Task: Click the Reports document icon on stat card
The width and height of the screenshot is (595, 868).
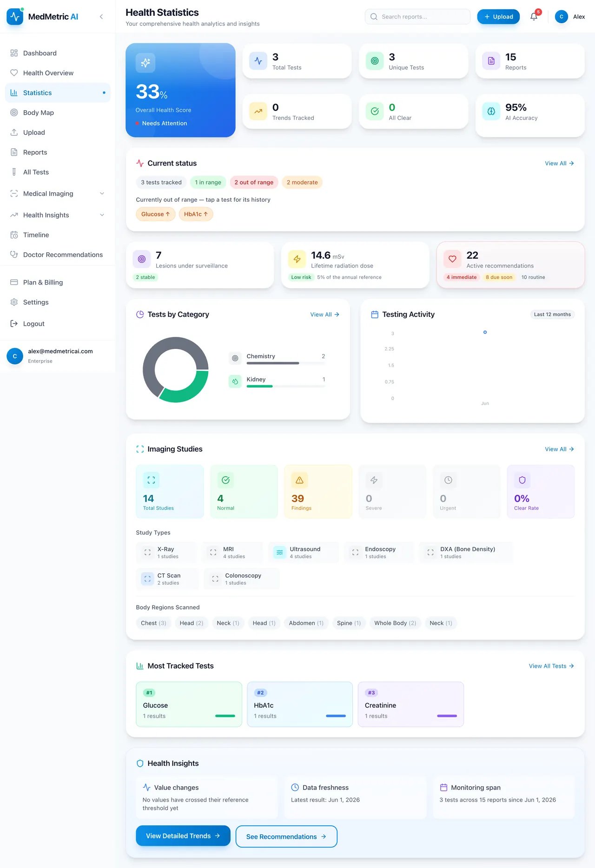Action: tap(491, 61)
